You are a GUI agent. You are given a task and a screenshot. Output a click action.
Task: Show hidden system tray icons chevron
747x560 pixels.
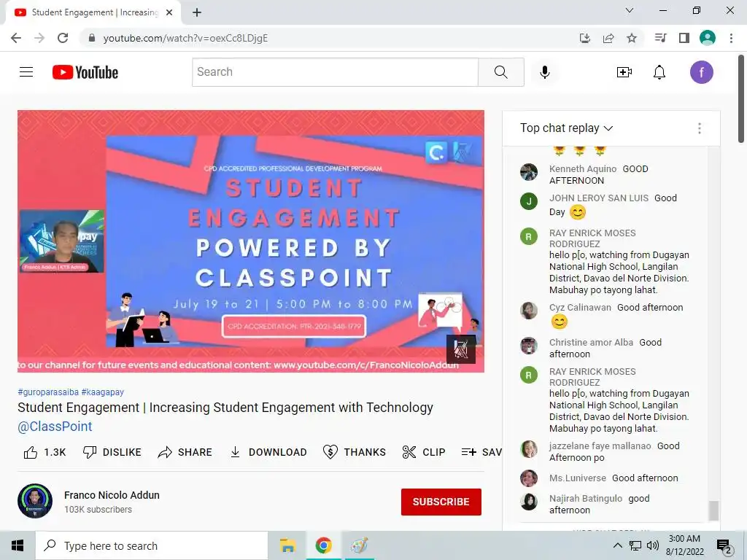617,545
